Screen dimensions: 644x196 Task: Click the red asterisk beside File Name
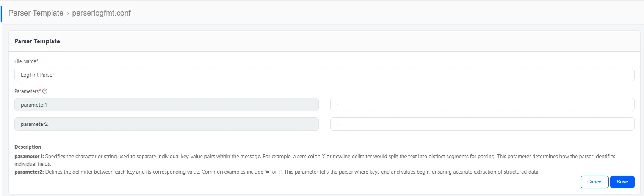pos(38,61)
